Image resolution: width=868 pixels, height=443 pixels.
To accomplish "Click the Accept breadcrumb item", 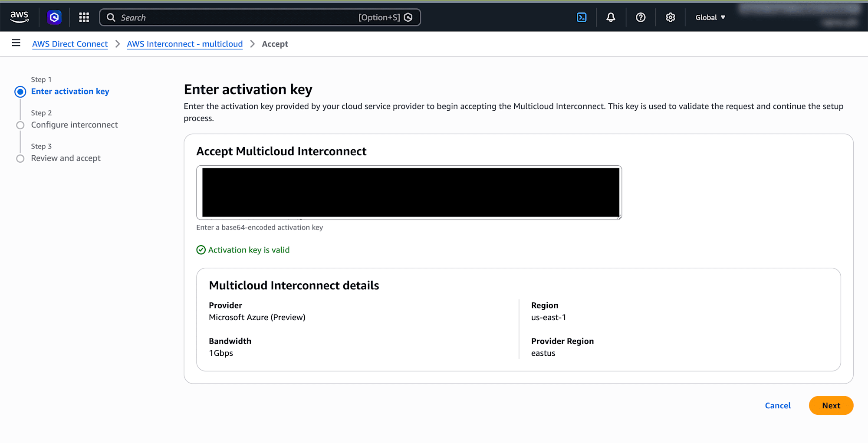I will coord(275,44).
